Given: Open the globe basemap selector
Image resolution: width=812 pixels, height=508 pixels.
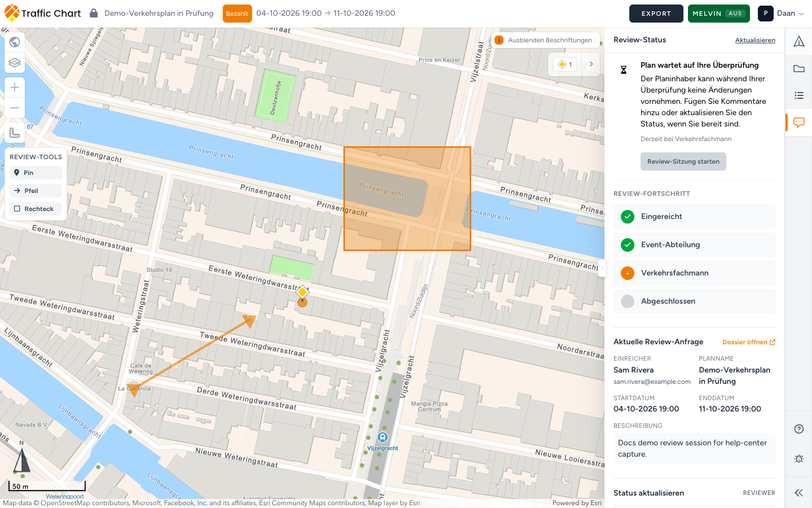Looking at the screenshot, I should point(15,42).
